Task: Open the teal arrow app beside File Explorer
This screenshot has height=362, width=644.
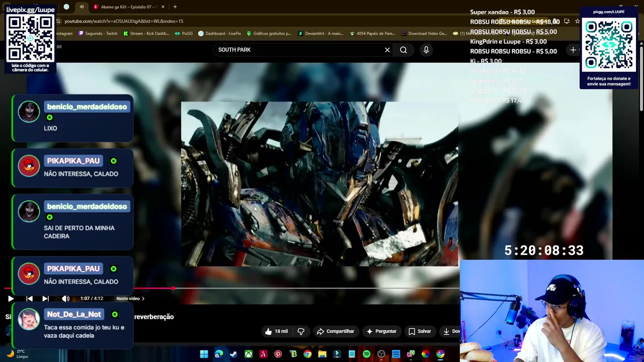Action: coord(337,354)
